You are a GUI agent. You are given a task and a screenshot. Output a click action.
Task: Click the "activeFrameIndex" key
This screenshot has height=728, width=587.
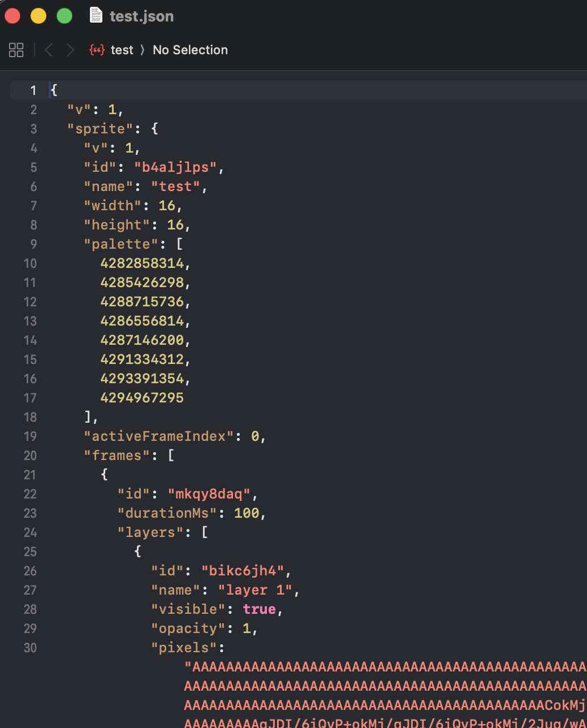[x=159, y=436]
